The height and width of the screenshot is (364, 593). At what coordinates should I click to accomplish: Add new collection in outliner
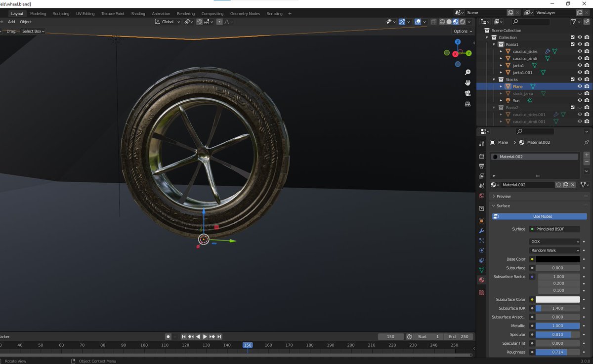point(587,22)
